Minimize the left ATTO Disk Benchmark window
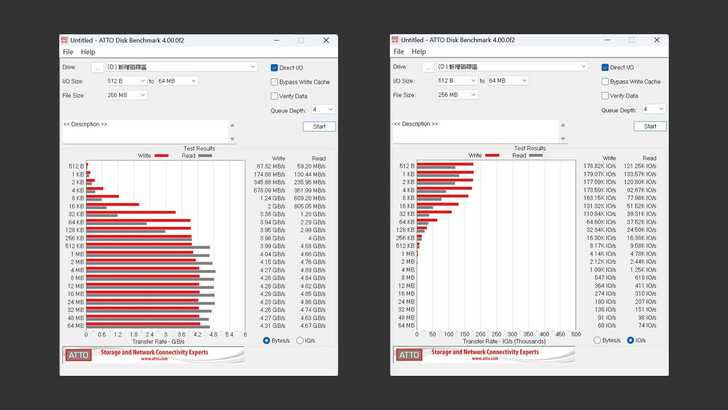Image resolution: width=728 pixels, height=410 pixels. [x=277, y=40]
